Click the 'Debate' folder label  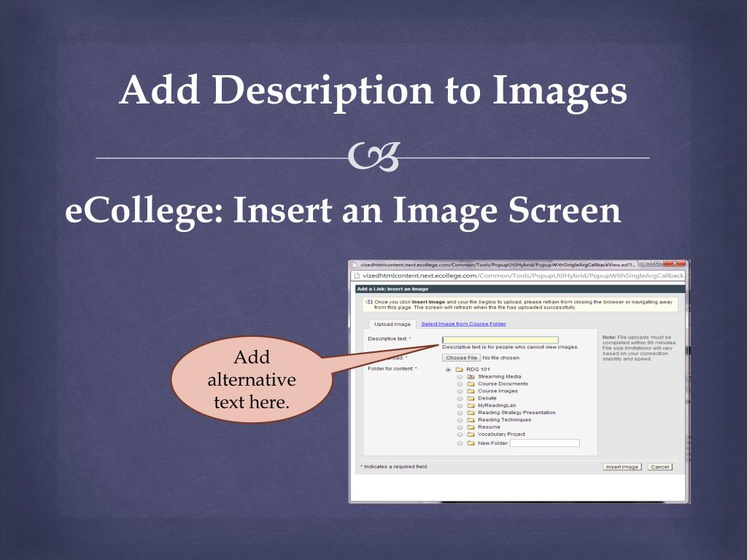487,398
